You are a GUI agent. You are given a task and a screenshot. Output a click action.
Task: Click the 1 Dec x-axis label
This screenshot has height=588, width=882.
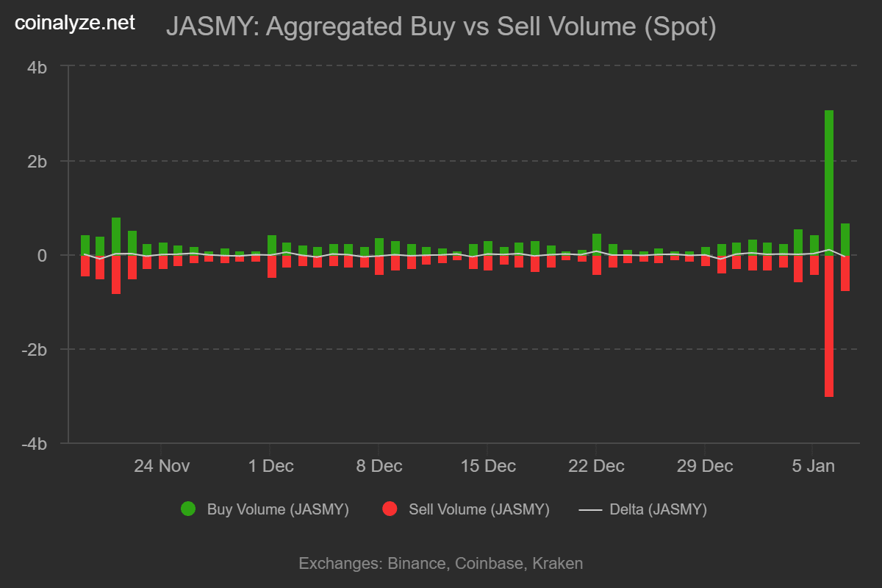pyautogui.click(x=270, y=466)
